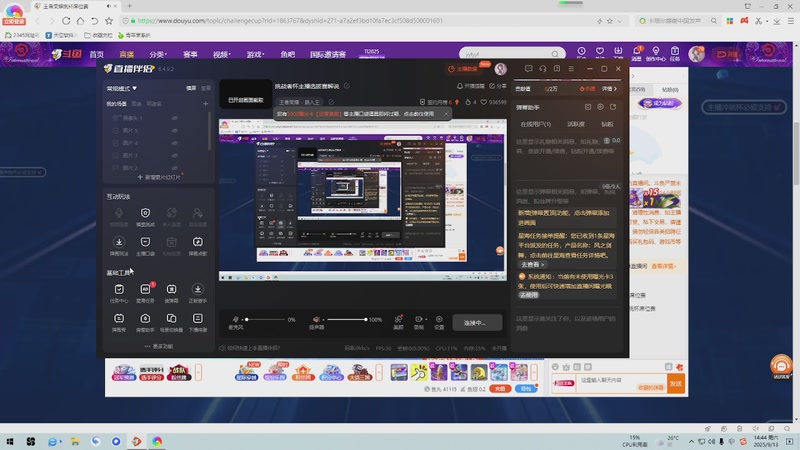This screenshot has width=800, height=450.
Task: Click the 录制 record camera icon
Action: (x=418, y=319)
